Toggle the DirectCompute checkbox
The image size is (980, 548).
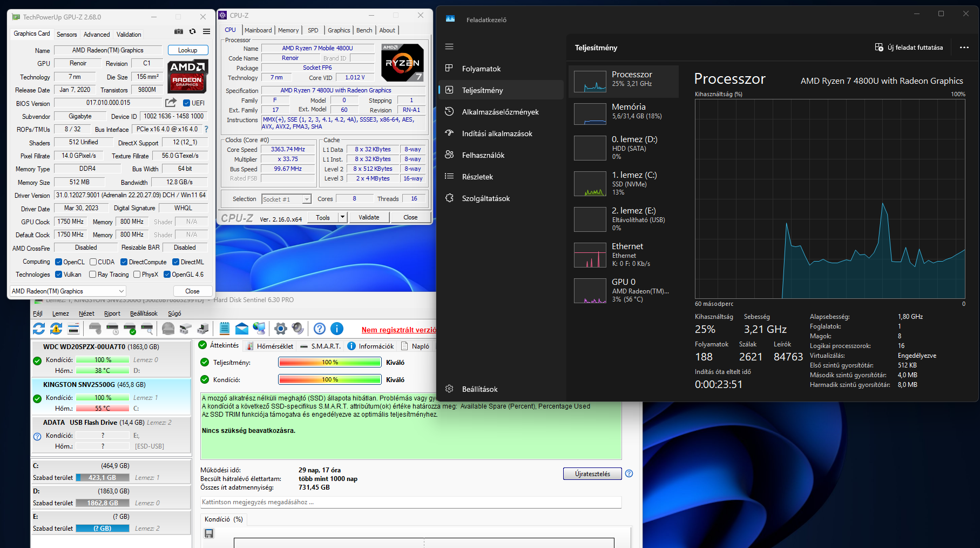(124, 262)
